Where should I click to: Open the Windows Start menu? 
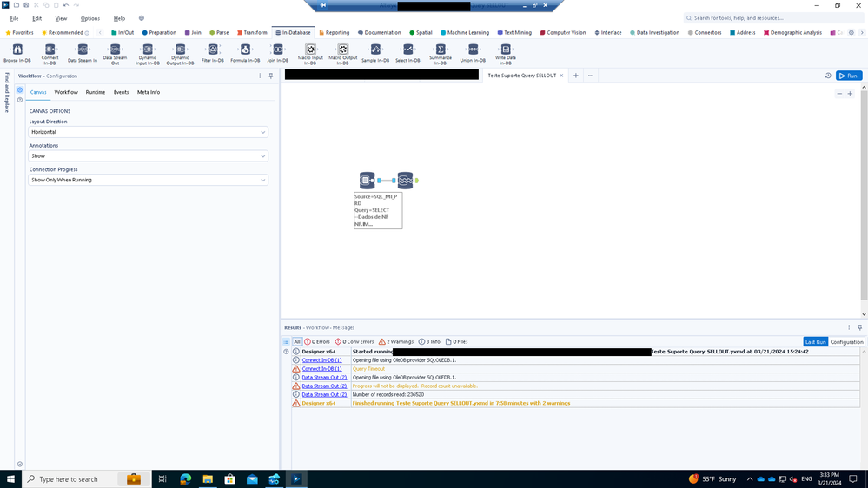pos(10,479)
